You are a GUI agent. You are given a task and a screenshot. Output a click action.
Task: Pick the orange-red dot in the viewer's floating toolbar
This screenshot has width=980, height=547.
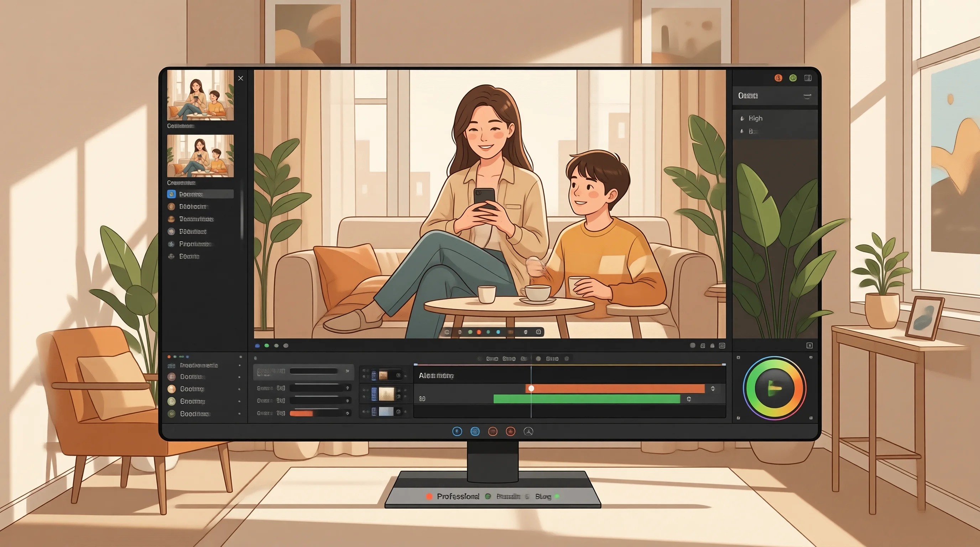(x=479, y=332)
